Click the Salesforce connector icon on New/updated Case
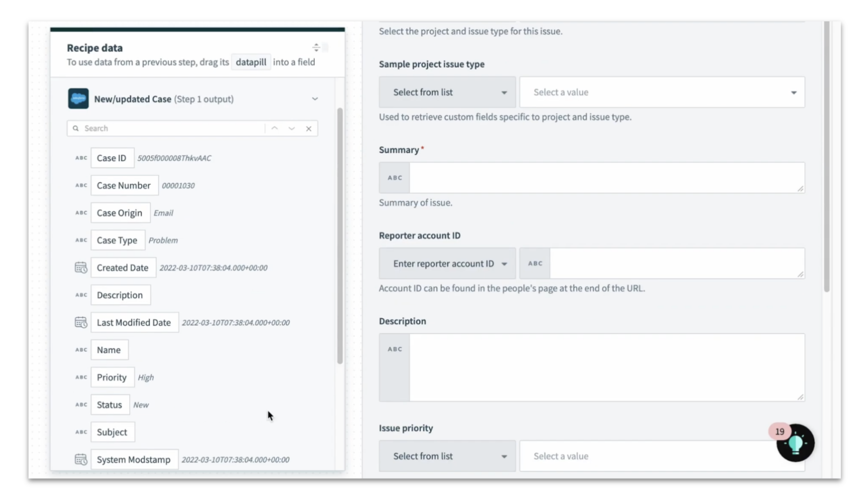The width and height of the screenshot is (865, 504). pyautogui.click(x=78, y=99)
